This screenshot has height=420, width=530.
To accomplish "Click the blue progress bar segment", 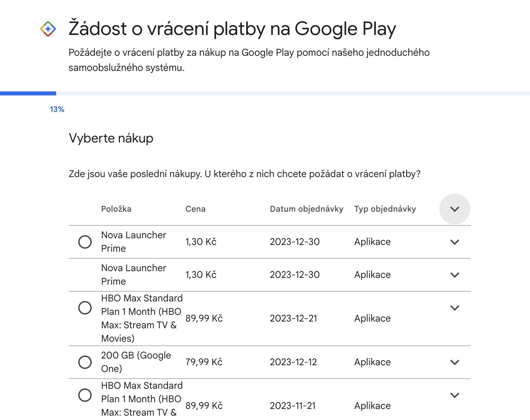I will (x=28, y=93).
